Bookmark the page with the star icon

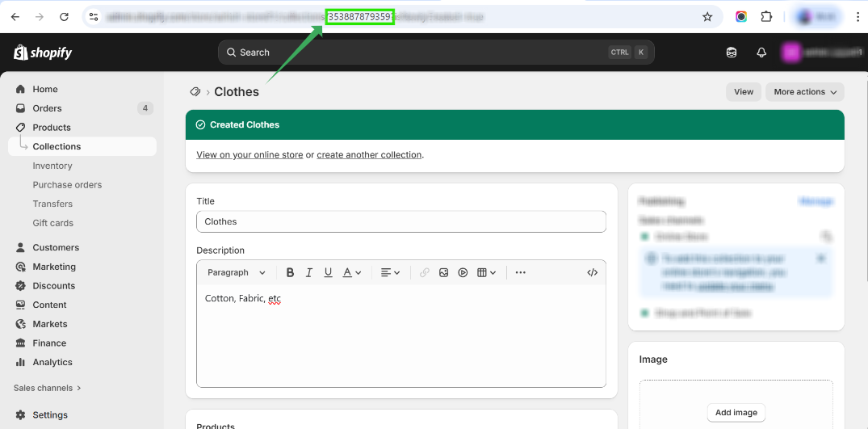tap(707, 17)
